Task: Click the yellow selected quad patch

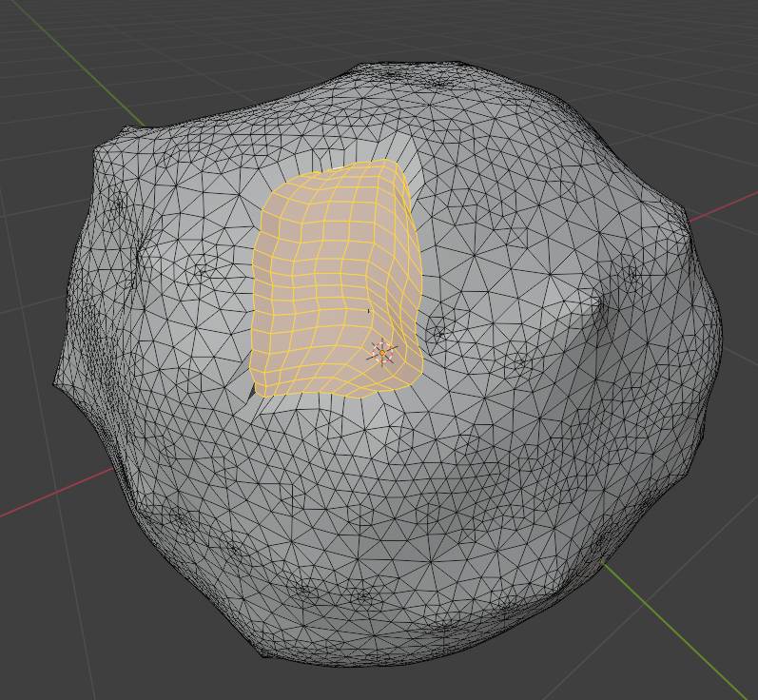Action: click(x=336, y=280)
